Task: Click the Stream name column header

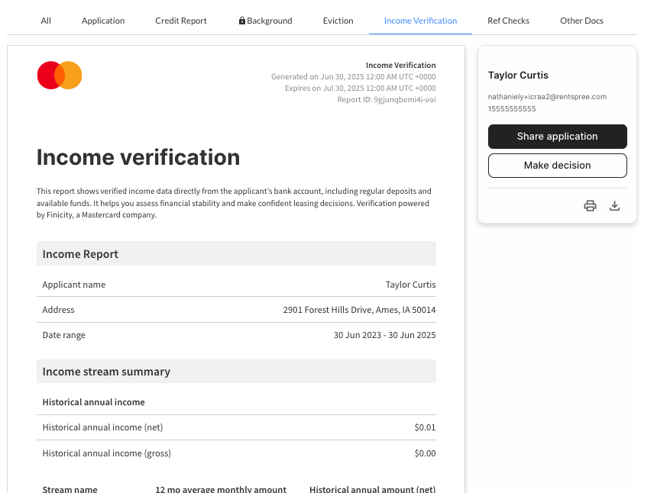Action: pyautogui.click(x=70, y=489)
